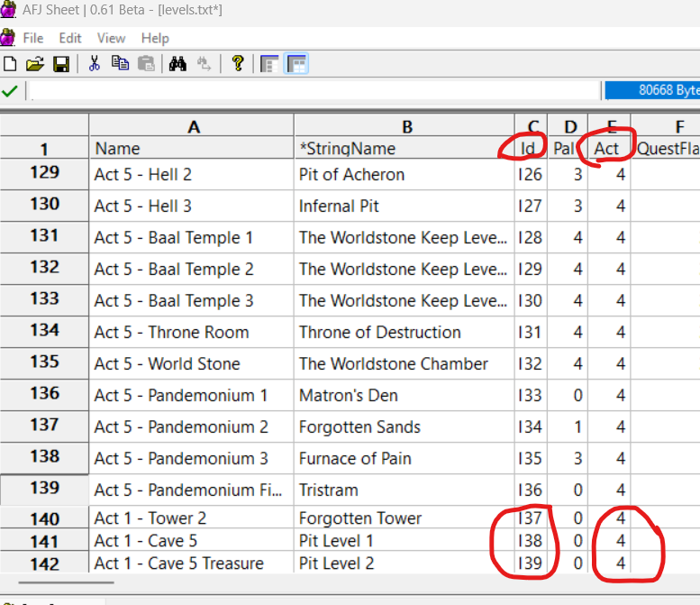The width and height of the screenshot is (700, 605).
Task: Select cell 'Act 5 - Baal Temple 2'
Action: click(192, 269)
